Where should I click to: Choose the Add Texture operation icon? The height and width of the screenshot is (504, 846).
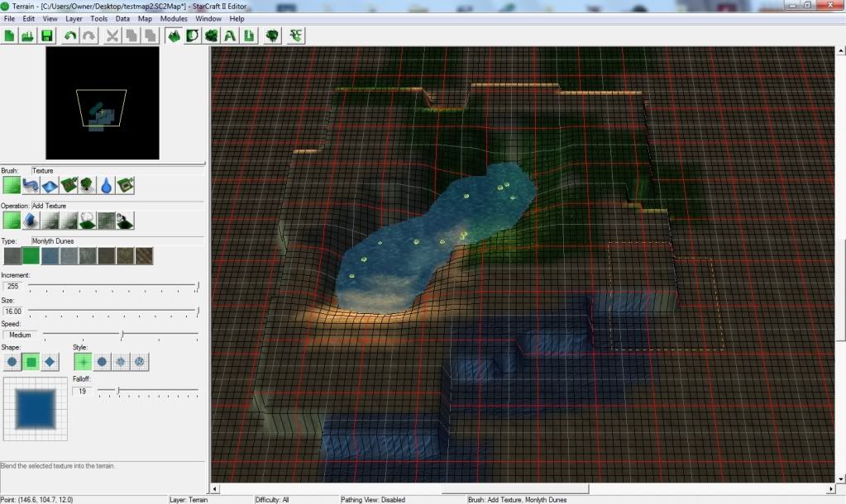pos(12,221)
